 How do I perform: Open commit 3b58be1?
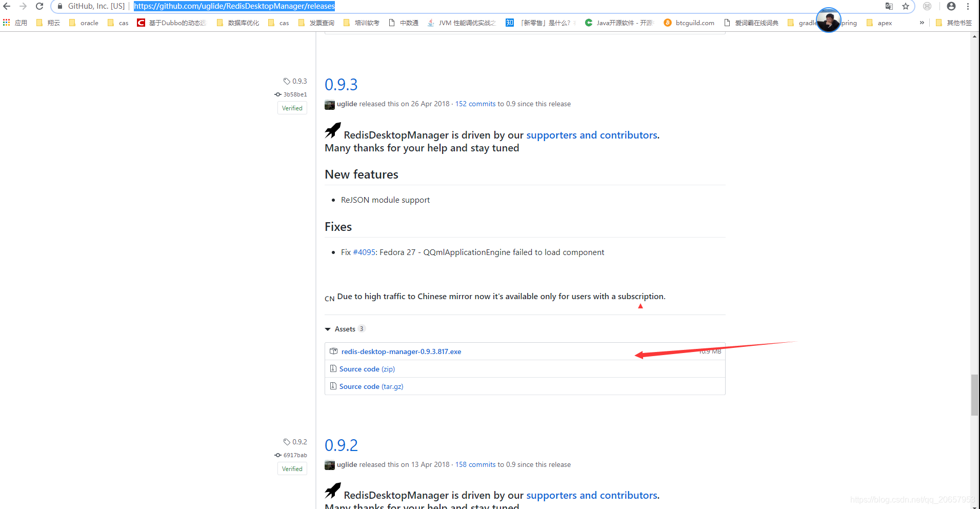click(x=295, y=94)
